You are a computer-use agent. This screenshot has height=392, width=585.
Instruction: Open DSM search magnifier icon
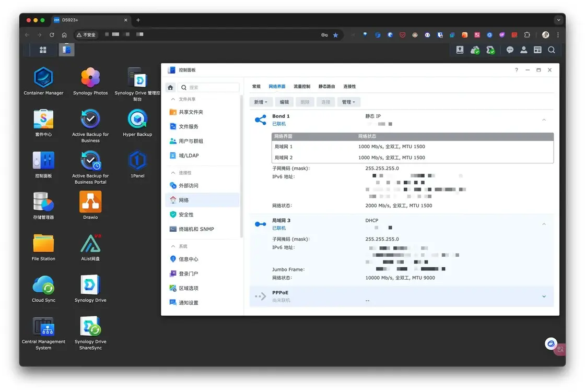552,50
